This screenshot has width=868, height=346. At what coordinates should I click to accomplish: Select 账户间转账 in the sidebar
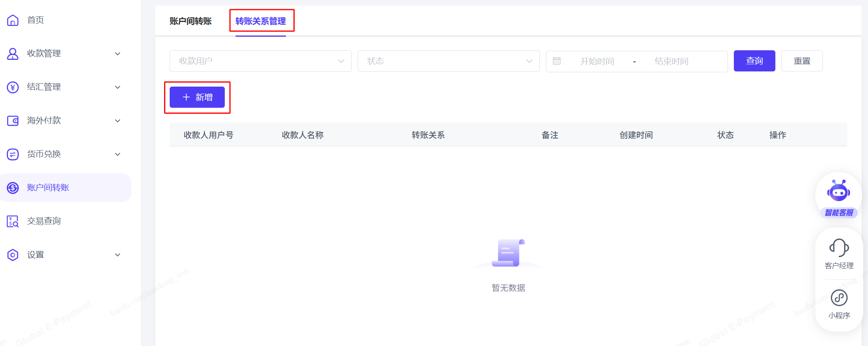[x=48, y=188]
